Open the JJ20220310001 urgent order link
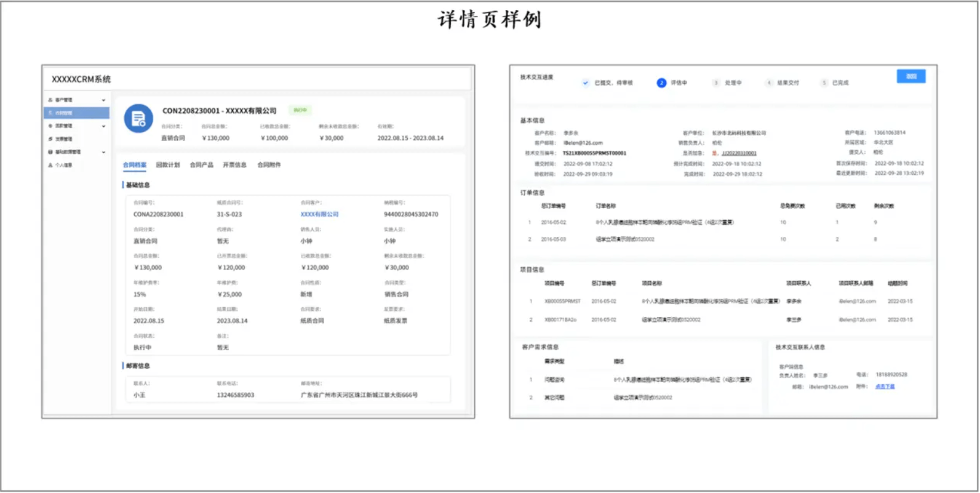 [x=739, y=153]
